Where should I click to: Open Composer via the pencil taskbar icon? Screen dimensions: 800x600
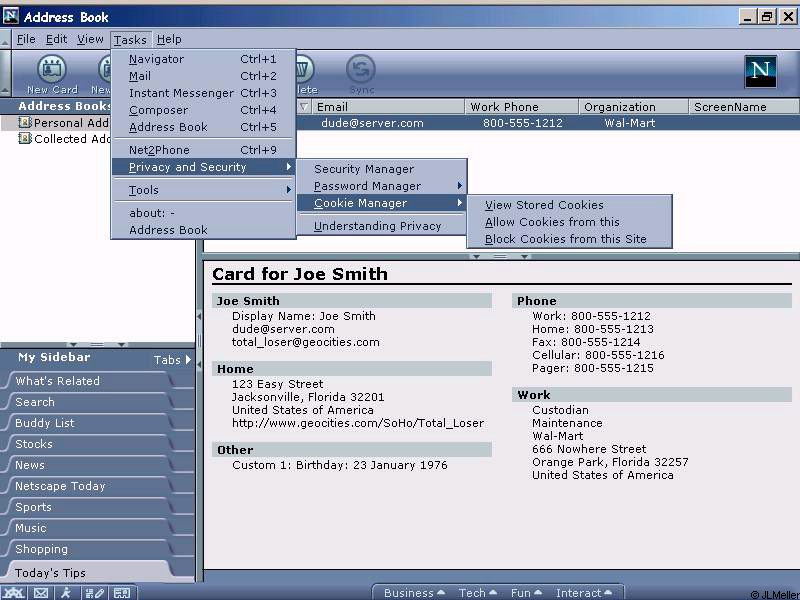click(x=95, y=593)
